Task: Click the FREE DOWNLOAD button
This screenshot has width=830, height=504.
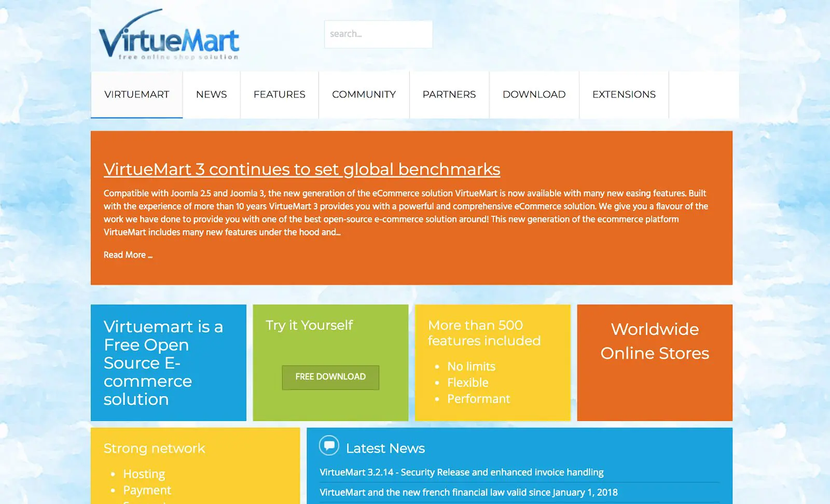Action: (330, 377)
